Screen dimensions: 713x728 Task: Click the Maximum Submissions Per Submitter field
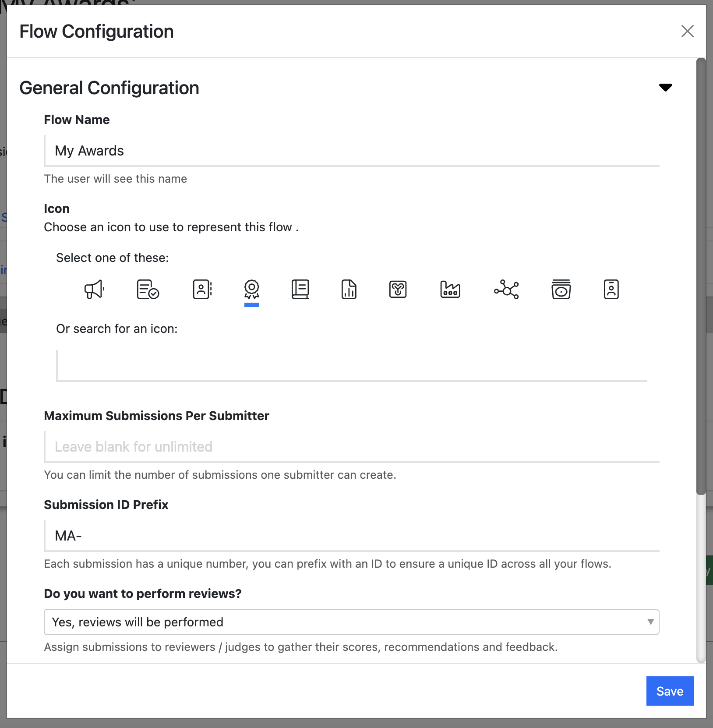[x=352, y=447]
